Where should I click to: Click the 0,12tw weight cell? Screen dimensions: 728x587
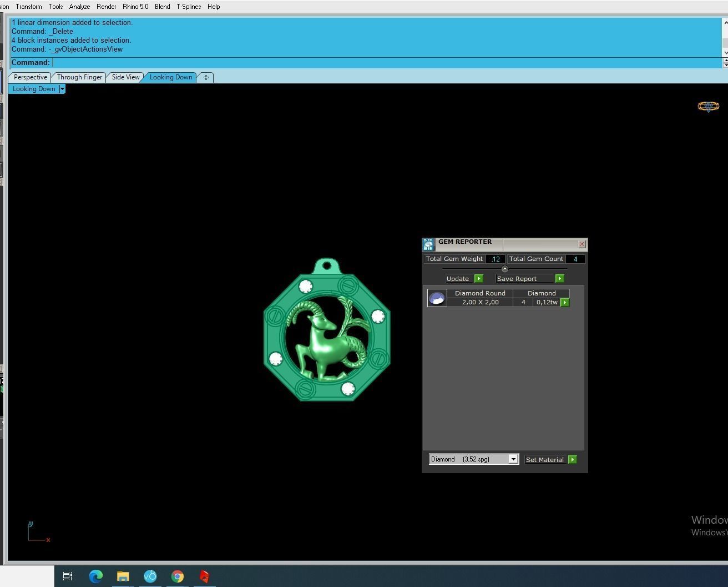click(x=547, y=302)
